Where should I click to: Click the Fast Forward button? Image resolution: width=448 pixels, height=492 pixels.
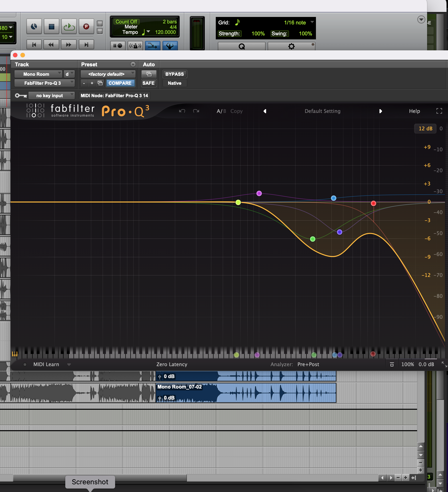[x=69, y=45]
